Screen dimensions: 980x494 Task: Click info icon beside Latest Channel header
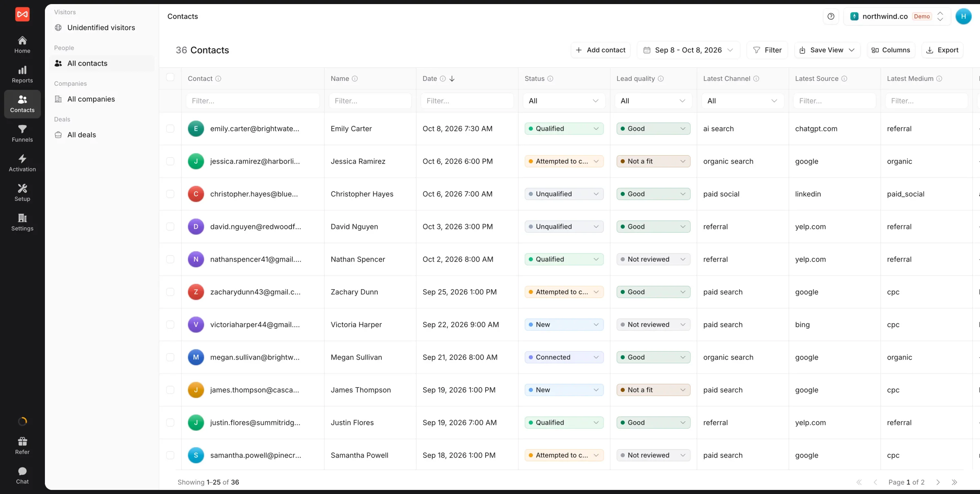tap(756, 78)
